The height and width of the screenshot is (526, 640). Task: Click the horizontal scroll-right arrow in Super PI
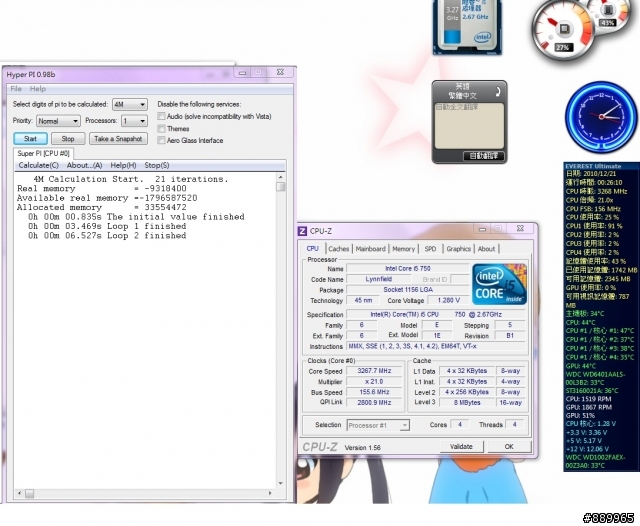point(270,493)
